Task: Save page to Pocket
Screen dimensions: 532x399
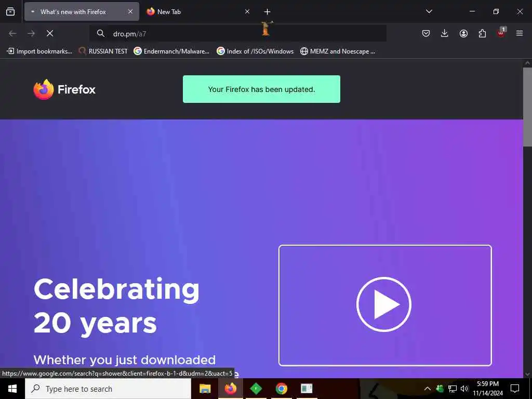Action: (x=426, y=33)
